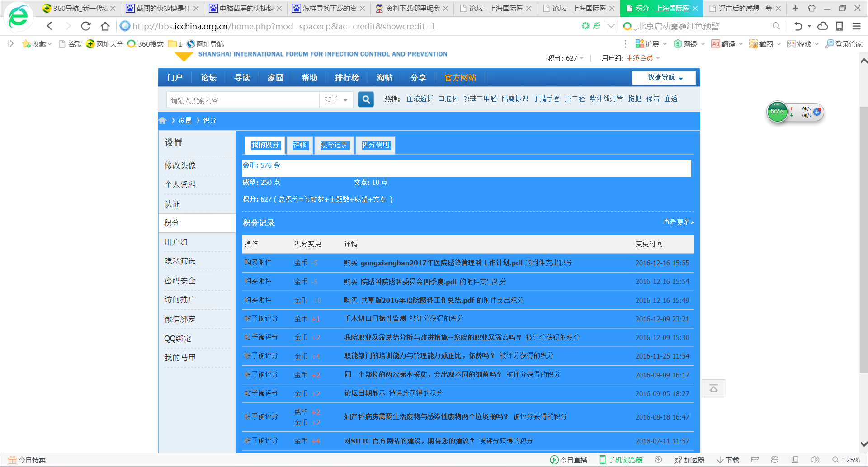Mute browser audio in status bar
The height and width of the screenshot is (467, 868).
tap(815, 459)
